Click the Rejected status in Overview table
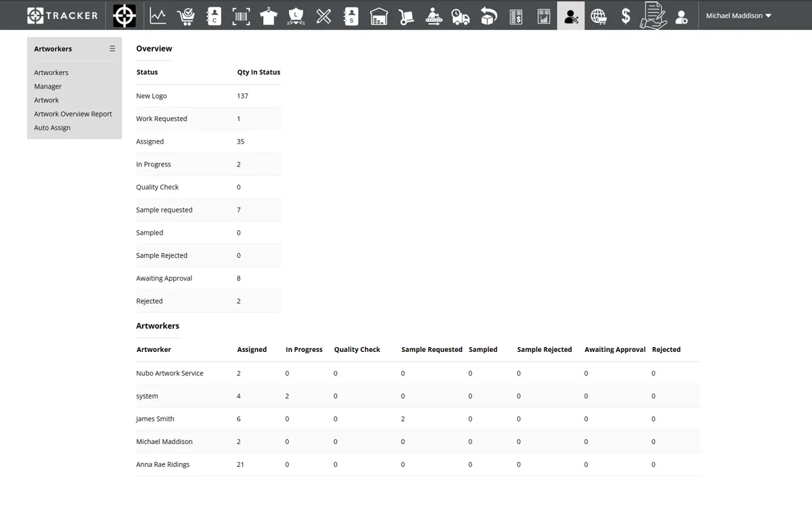 coord(150,301)
